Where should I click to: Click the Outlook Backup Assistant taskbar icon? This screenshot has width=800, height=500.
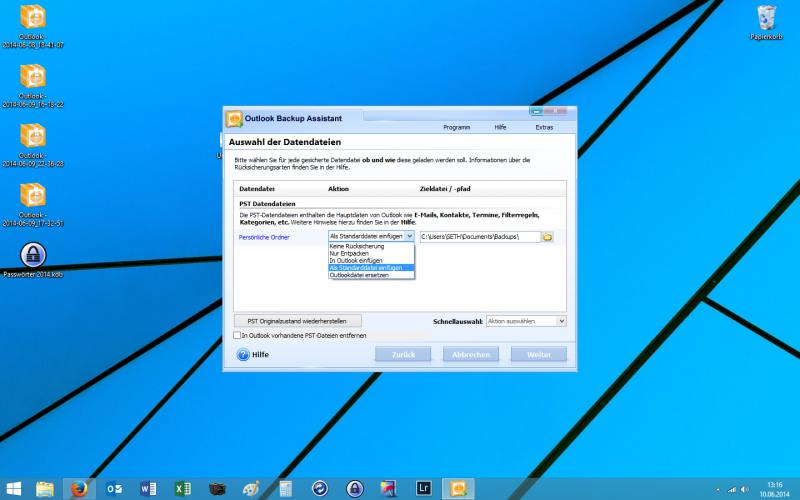458,489
